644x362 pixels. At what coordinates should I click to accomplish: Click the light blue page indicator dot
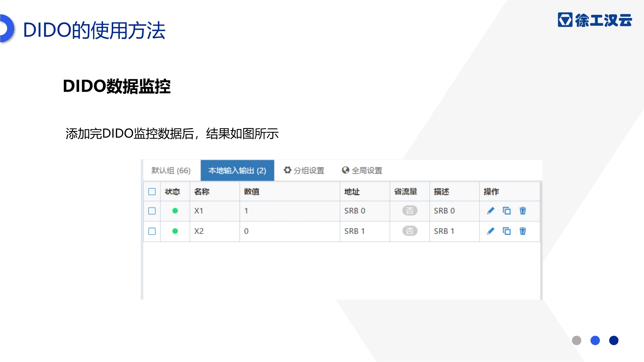click(595, 340)
